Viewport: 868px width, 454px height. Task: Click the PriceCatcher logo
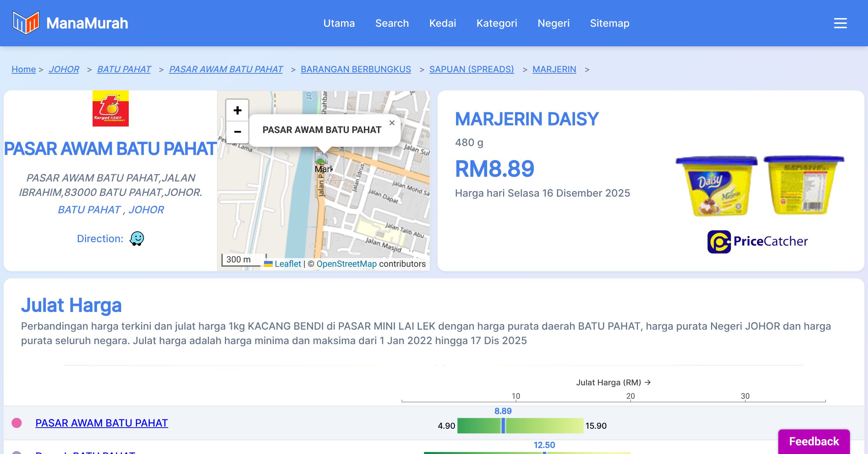click(757, 241)
